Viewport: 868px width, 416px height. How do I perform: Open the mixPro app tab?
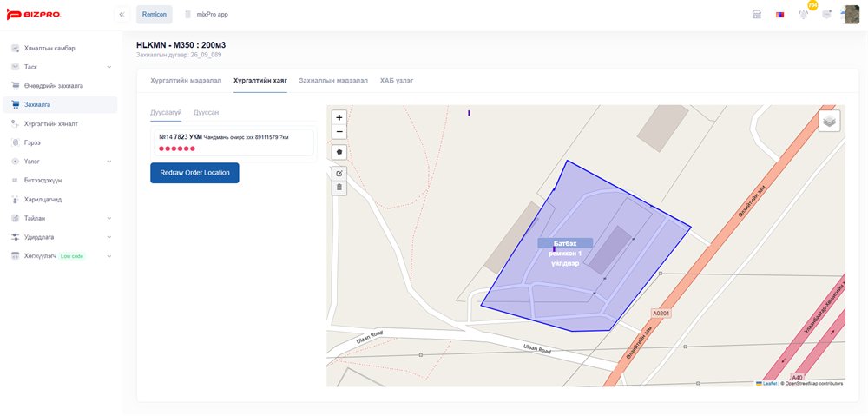pyautogui.click(x=207, y=15)
